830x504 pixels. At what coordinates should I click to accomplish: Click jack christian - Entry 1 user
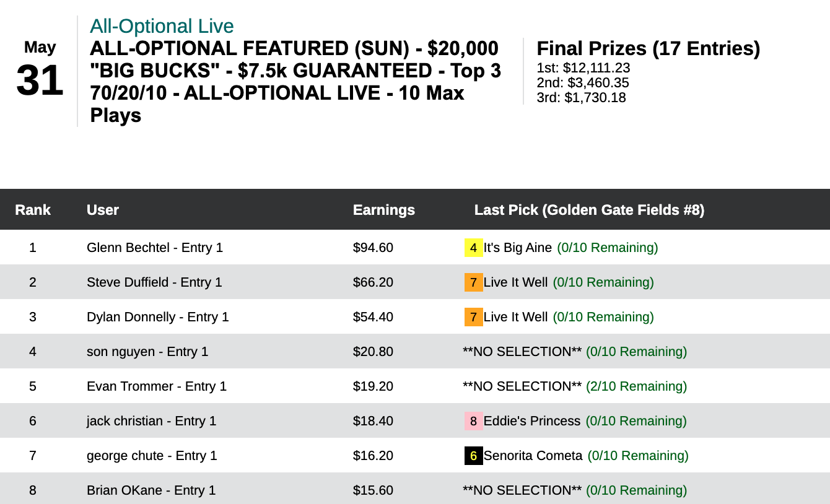point(151,421)
